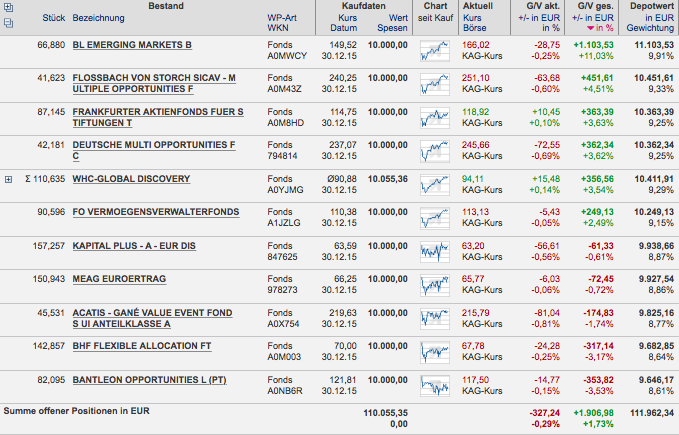Open WHC-GLOBAL DISCOVERY fund link
Image resolution: width=679 pixels, height=435 pixels.
pos(131,179)
